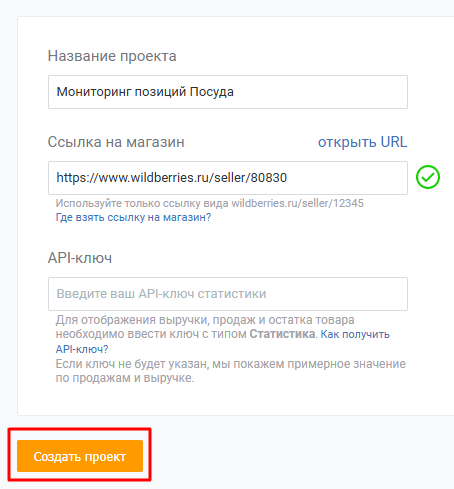
Task: Click the Ссылка на магазин URL field
Action: pos(228,178)
